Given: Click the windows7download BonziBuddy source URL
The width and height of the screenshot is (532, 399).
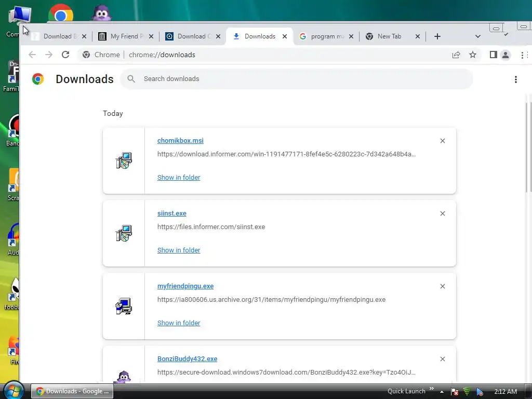Looking at the screenshot, I should [286, 372].
